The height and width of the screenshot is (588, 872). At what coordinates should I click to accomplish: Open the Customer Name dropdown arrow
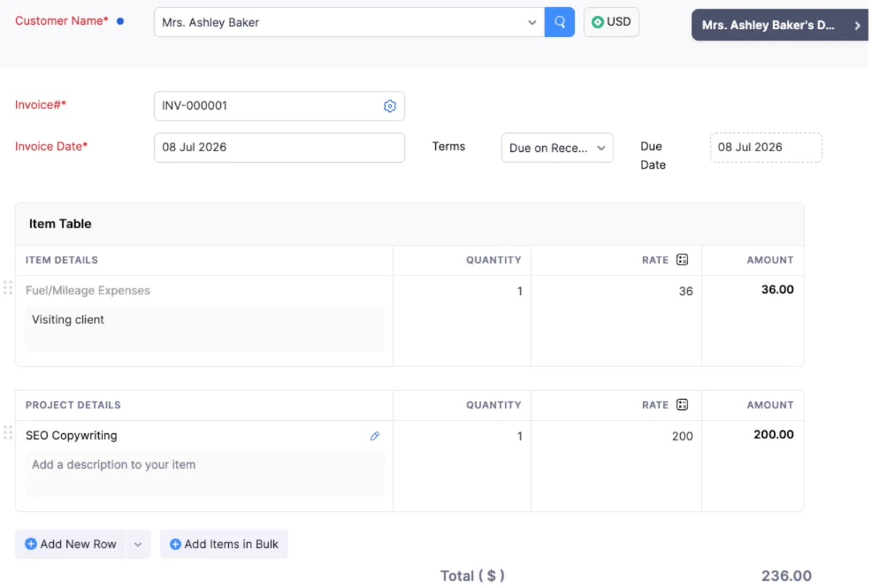532,23
